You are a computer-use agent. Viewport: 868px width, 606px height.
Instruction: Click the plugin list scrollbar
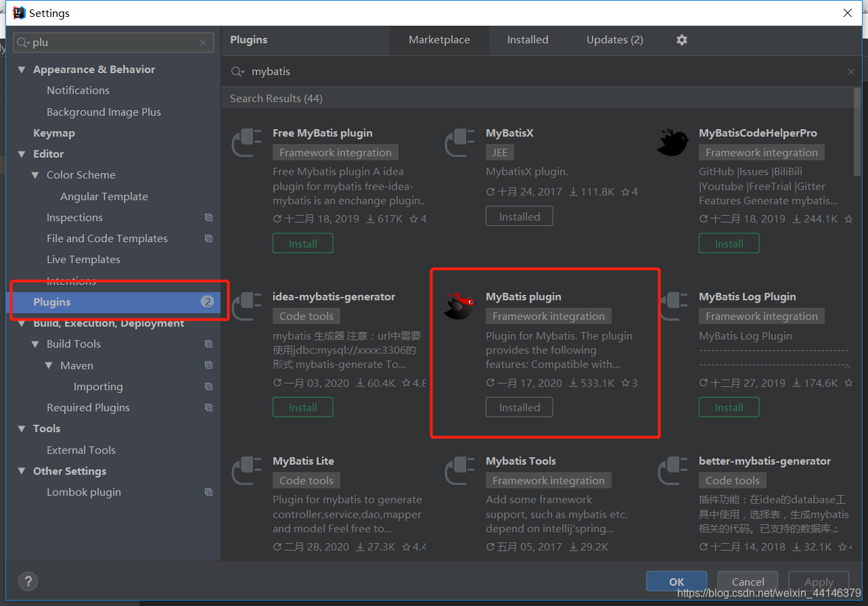pos(857,133)
